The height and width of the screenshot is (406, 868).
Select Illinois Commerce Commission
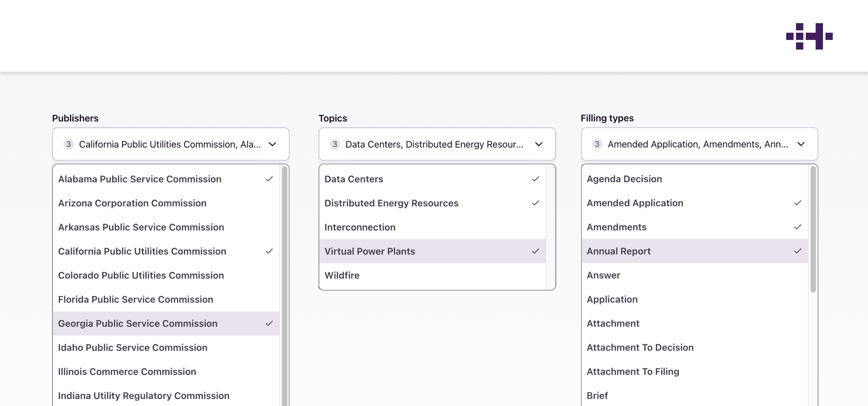166,372
